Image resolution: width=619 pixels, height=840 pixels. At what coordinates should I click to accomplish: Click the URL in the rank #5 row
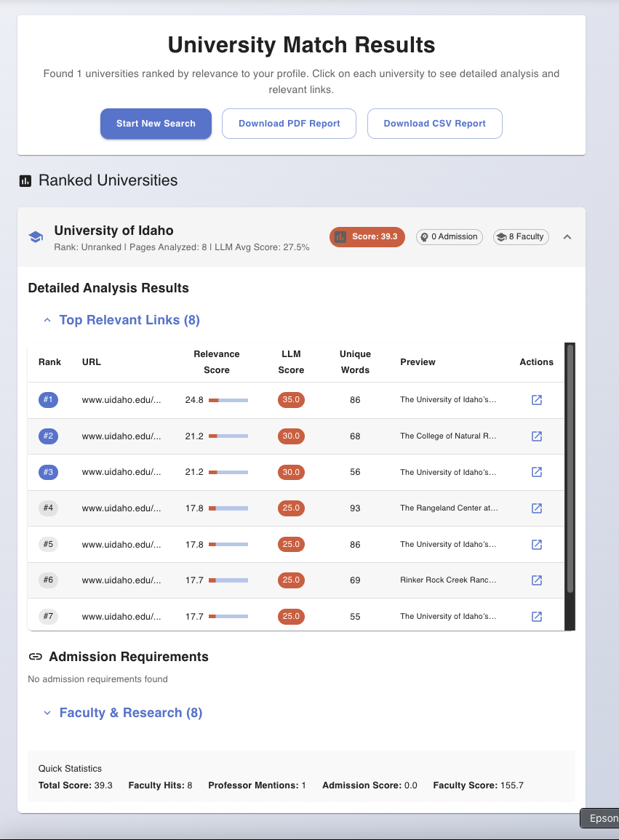[x=121, y=544]
